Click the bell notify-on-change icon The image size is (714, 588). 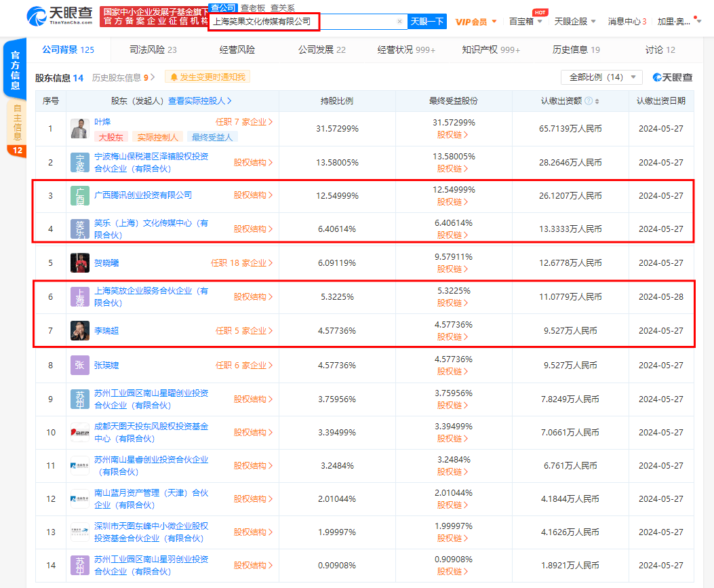tap(174, 77)
